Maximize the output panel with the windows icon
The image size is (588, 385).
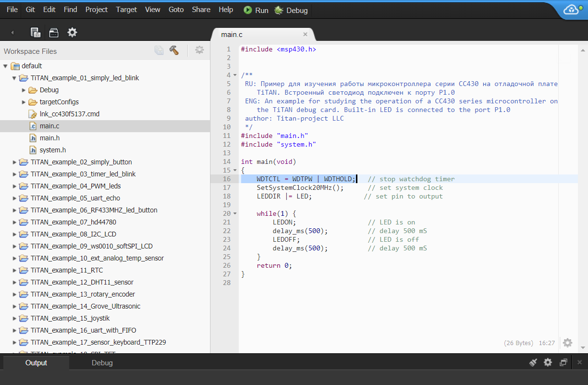(x=563, y=362)
